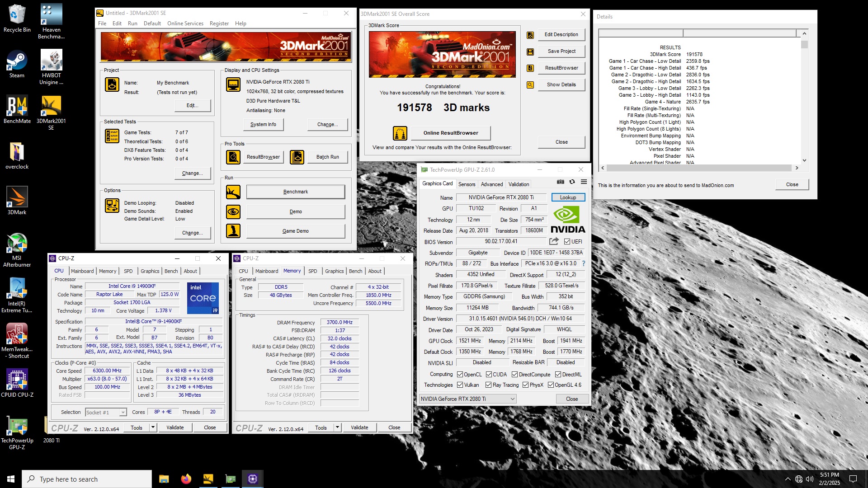
Task: Open HWBOT Unigine desktop shortcut
Action: coord(51,67)
